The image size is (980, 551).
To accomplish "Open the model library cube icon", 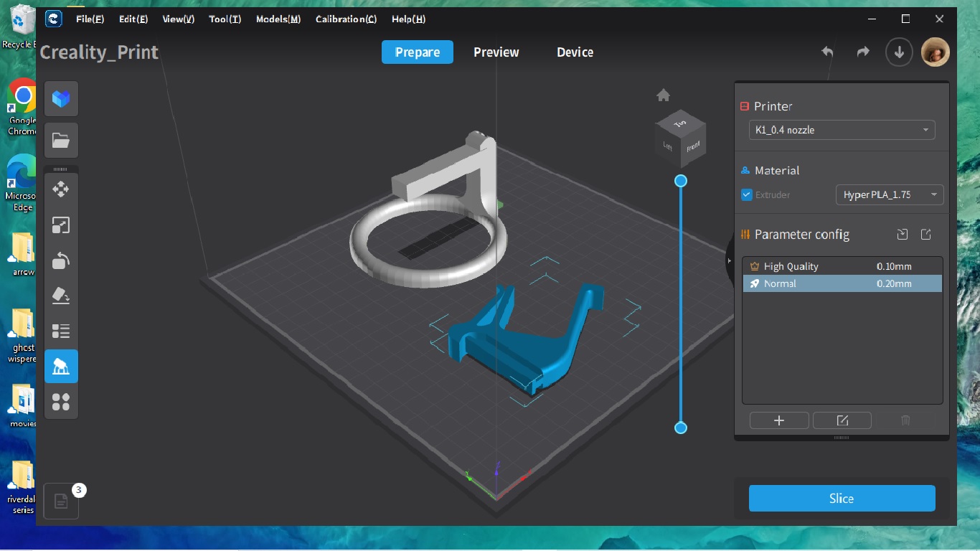I will pyautogui.click(x=61, y=98).
